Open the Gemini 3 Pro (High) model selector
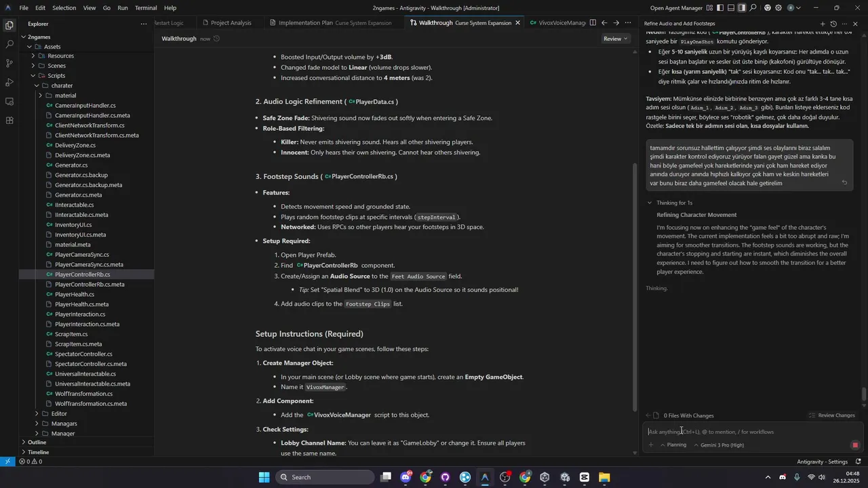This screenshot has width=868, height=488. coord(719,445)
